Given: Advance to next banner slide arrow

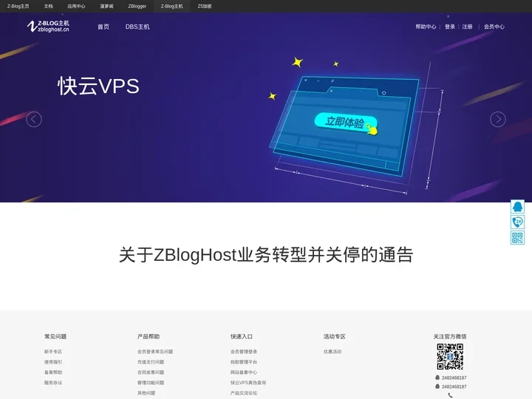Looking at the screenshot, I should coord(498,120).
